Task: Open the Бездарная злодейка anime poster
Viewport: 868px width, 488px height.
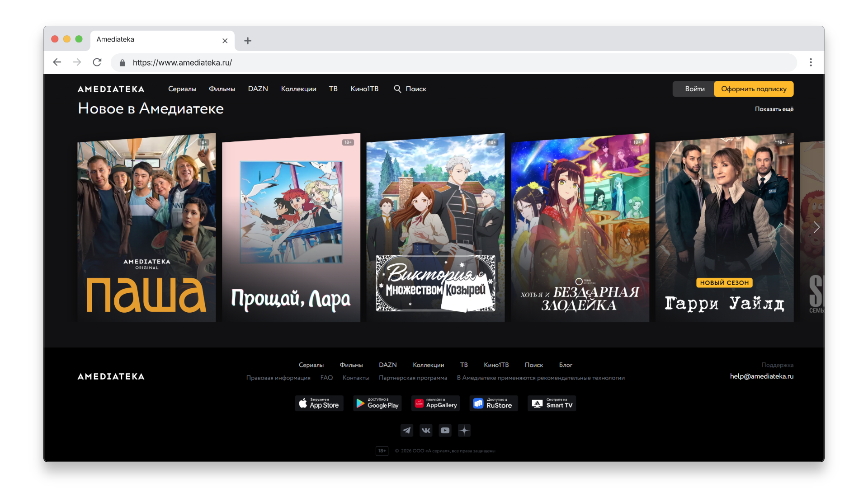Action: tap(580, 227)
